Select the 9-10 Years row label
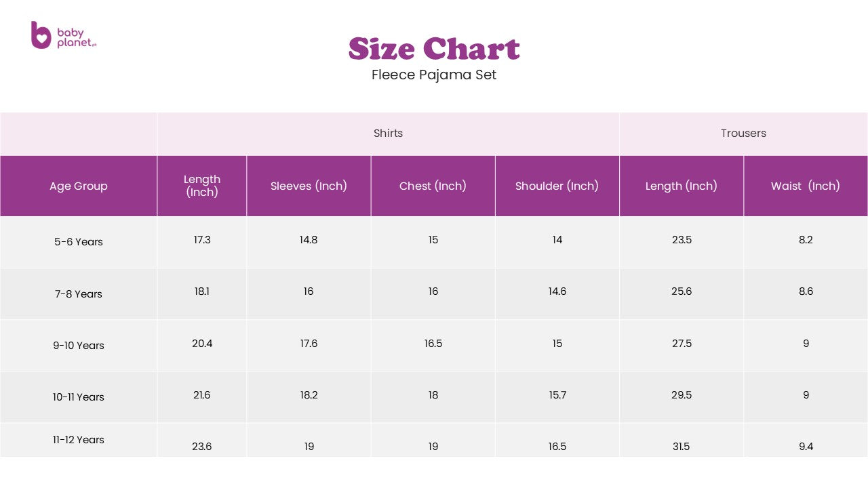 click(79, 346)
